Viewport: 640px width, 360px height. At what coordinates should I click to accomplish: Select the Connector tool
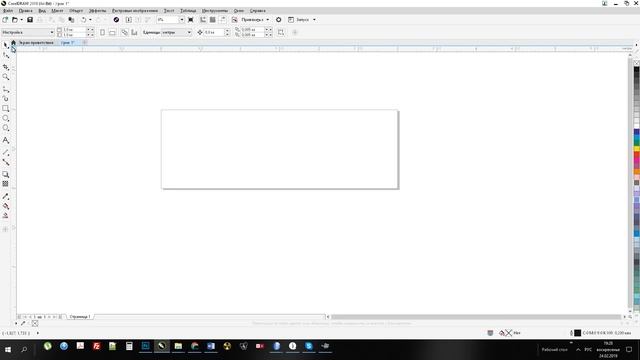[x=6, y=162]
